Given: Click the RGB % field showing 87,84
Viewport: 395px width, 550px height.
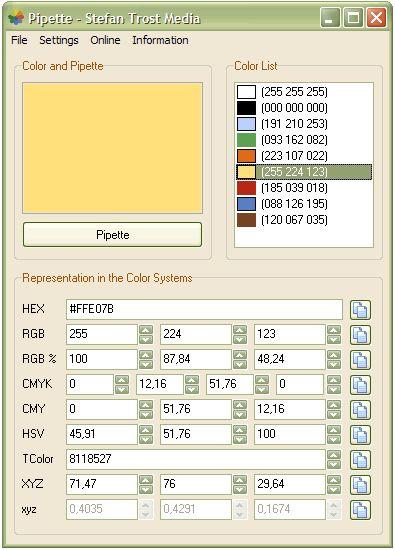Looking at the screenshot, I should [x=196, y=359].
